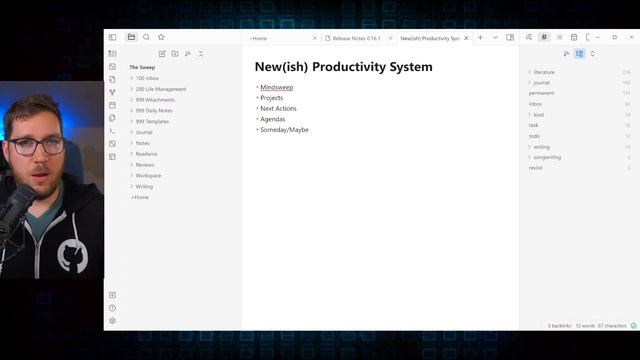Create a new note with pencil icon
This screenshot has height=360, width=640.
(162, 53)
